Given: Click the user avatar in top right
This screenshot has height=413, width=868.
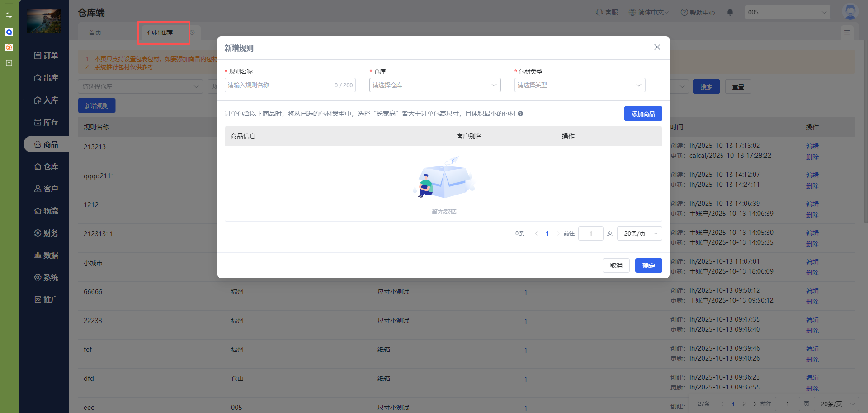Looking at the screenshot, I should 850,12.
